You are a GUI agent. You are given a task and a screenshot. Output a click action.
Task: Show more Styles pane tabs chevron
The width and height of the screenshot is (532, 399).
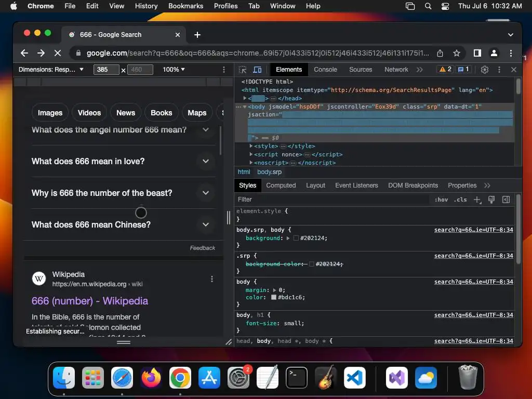487,185
